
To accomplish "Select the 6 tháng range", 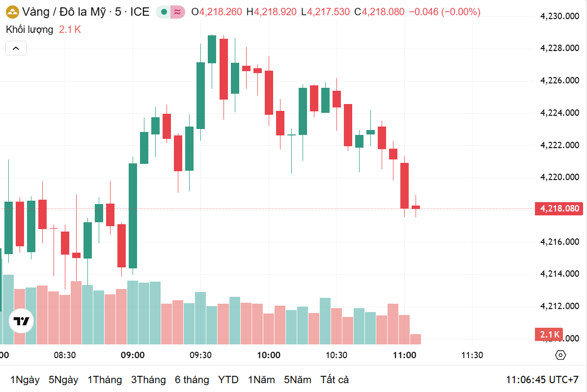I will coord(192,380).
